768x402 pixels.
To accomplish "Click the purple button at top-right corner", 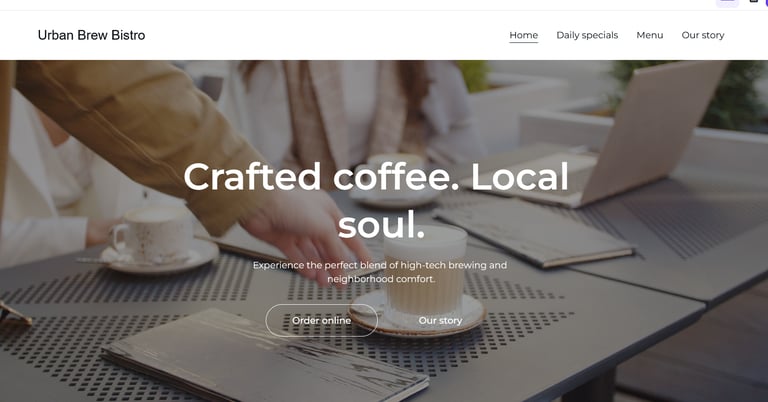I will (x=765, y=2).
